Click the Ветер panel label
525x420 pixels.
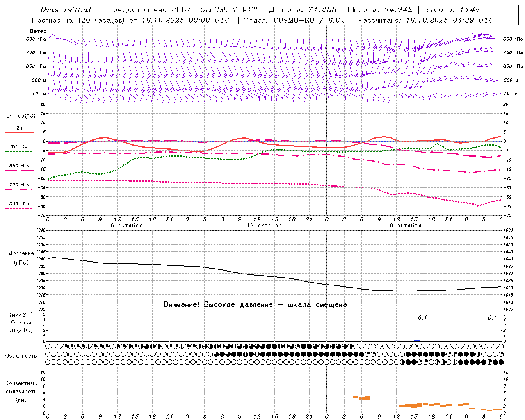tap(38, 31)
